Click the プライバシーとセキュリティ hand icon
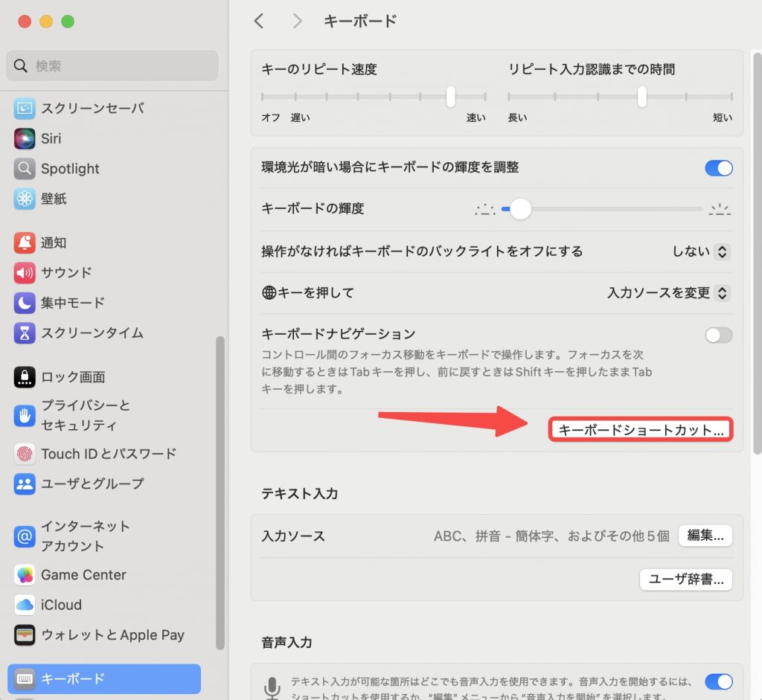Viewport: 762px width, 700px height. click(25, 415)
